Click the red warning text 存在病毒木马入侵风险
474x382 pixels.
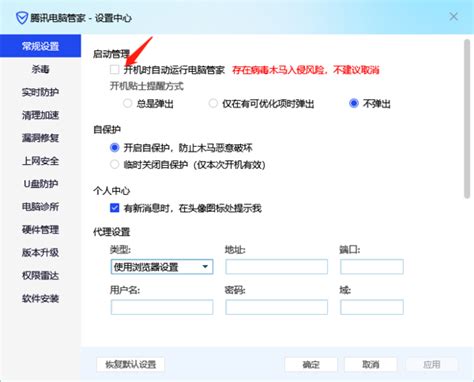click(x=306, y=70)
